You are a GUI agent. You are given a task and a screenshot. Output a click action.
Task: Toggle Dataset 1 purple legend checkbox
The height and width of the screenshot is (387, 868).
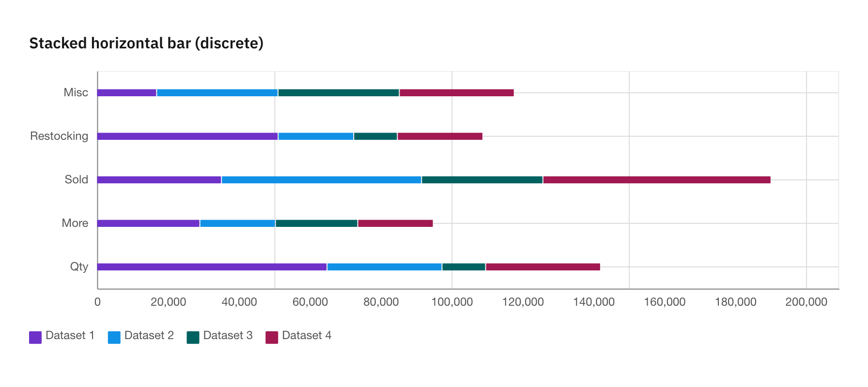click(35, 337)
